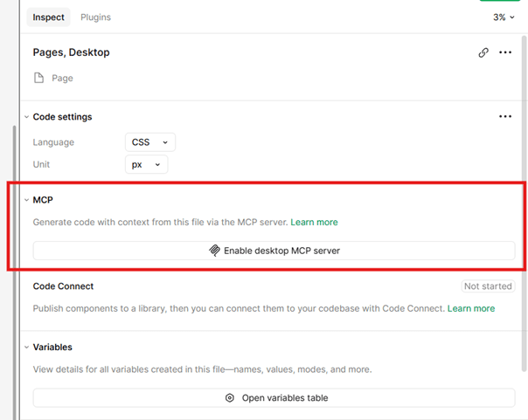Collapse the Code settings section
This screenshot has width=528, height=420.
point(26,117)
